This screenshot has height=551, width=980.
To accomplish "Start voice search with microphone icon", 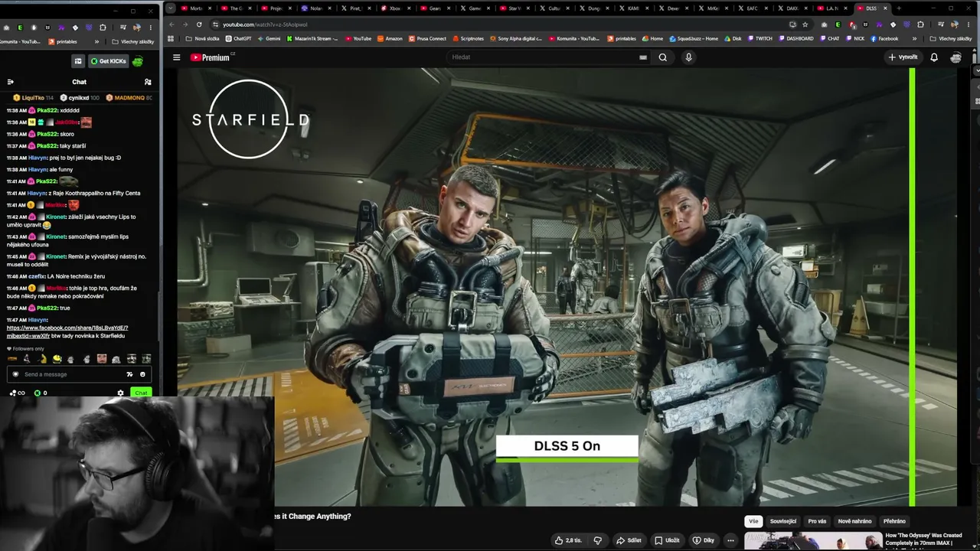I will [688, 57].
